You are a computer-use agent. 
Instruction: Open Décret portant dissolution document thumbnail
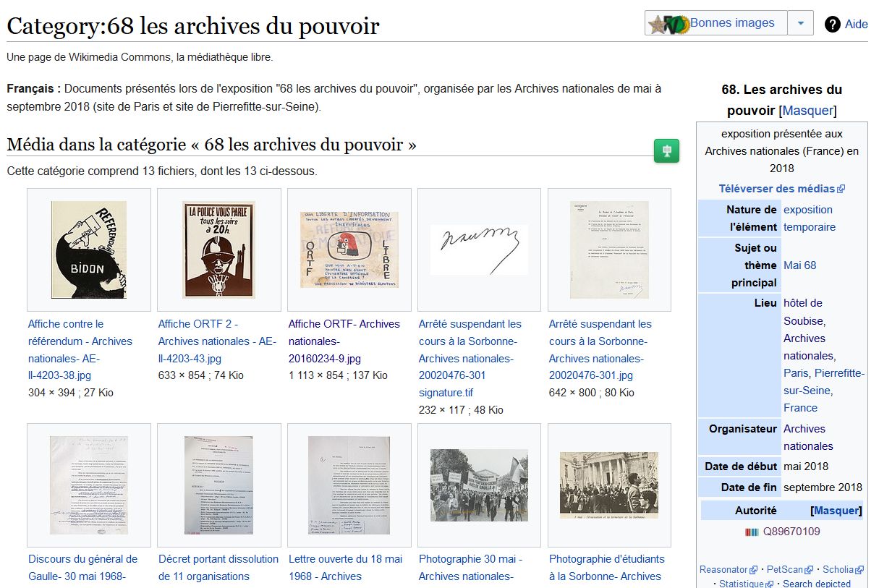pyautogui.click(x=219, y=485)
